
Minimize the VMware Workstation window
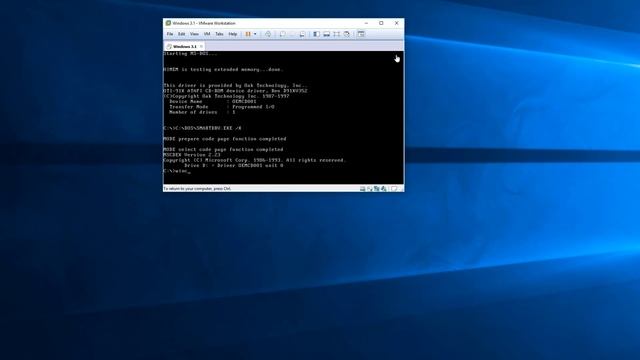366,23
